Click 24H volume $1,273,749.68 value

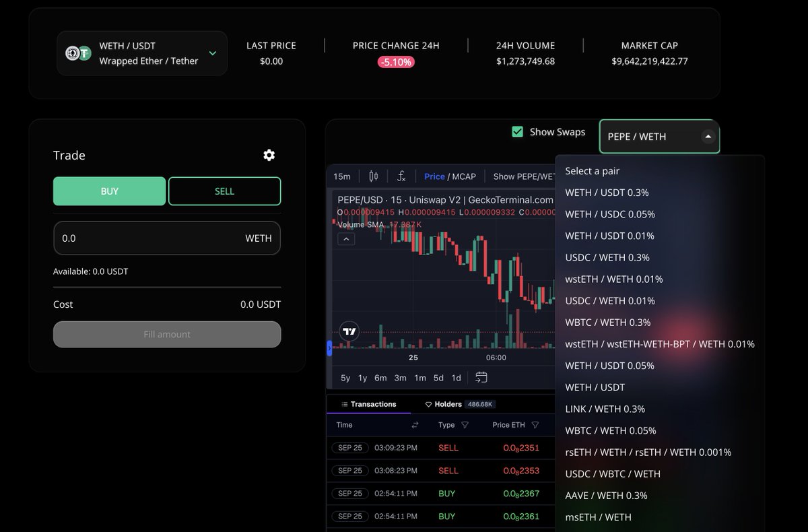[x=526, y=61]
